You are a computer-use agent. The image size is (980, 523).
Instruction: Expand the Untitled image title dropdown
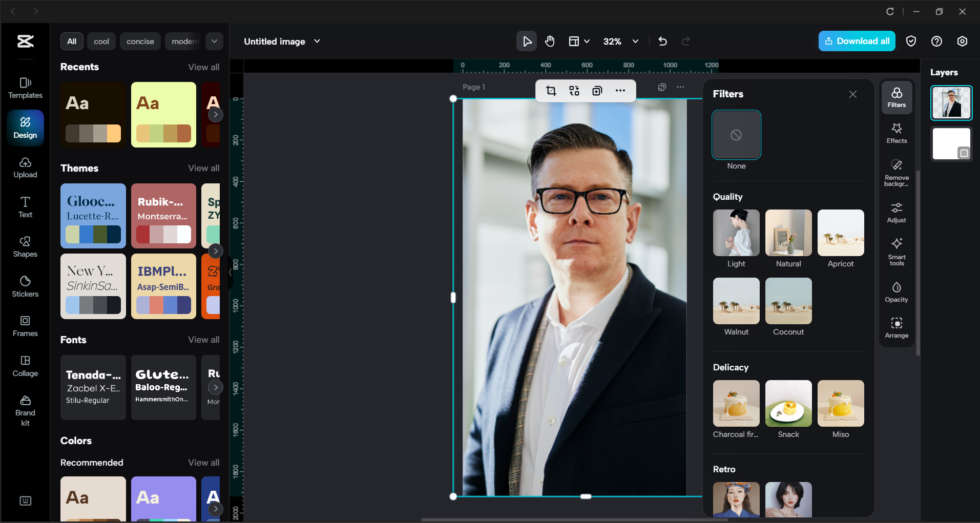[x=317, y=41]
